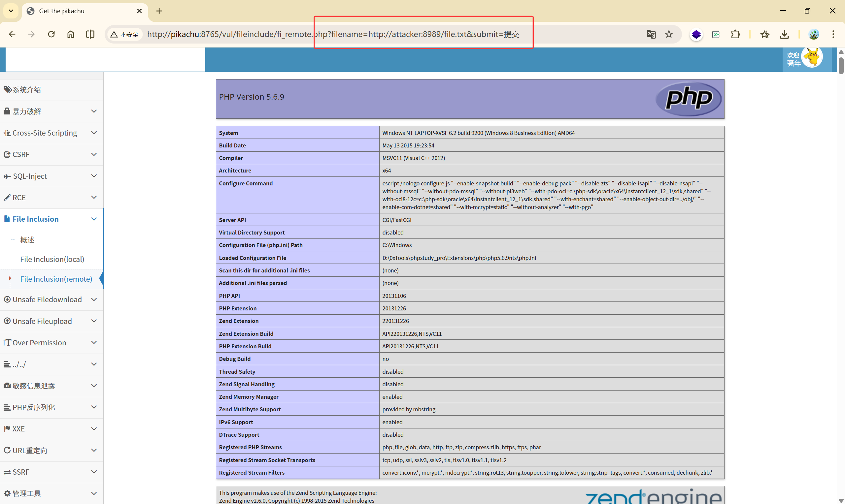Open the 系统介绍 sidebar link

26,90
